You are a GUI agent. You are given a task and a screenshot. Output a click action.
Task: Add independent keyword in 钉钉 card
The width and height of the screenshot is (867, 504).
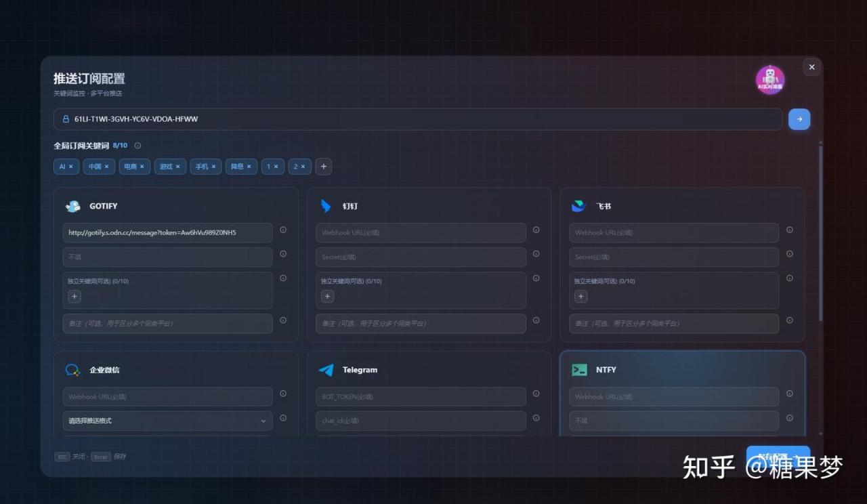[328, 297]
